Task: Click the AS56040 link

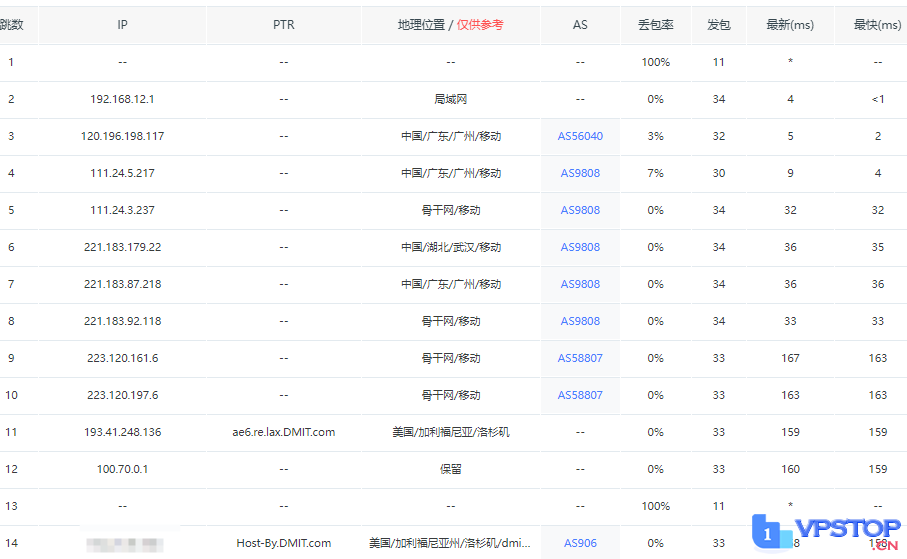Action: click(x=580, y=136)
